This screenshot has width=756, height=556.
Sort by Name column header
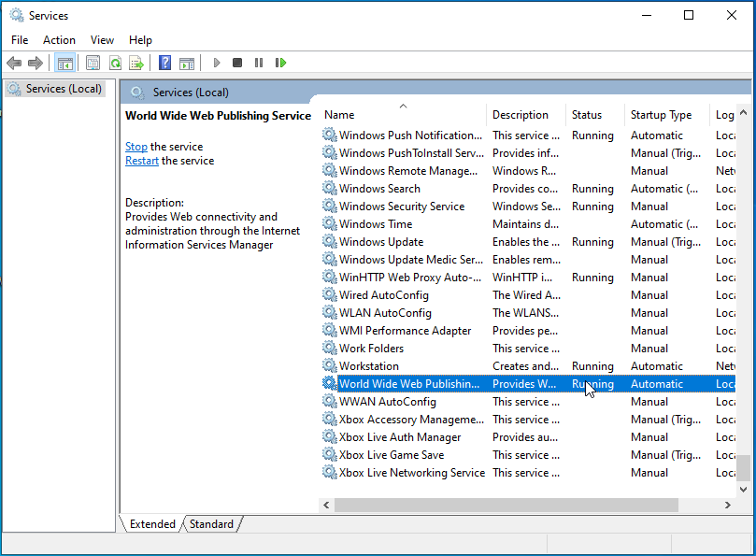pos(403,115)
